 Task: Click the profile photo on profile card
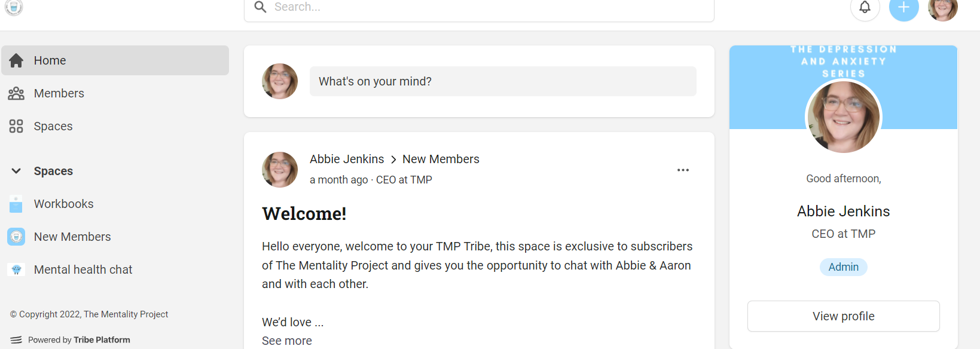click(843, 117)
